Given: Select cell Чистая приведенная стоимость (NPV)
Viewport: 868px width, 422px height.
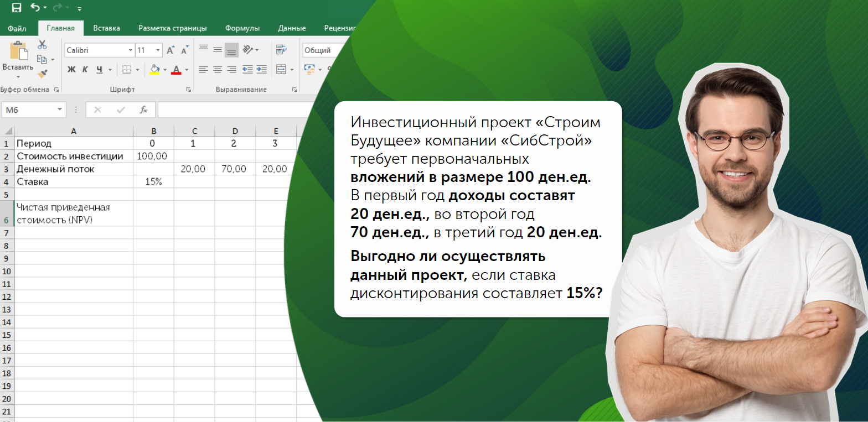Looking at the screenshot, I should pyautogui.click(x=74, y=213).
